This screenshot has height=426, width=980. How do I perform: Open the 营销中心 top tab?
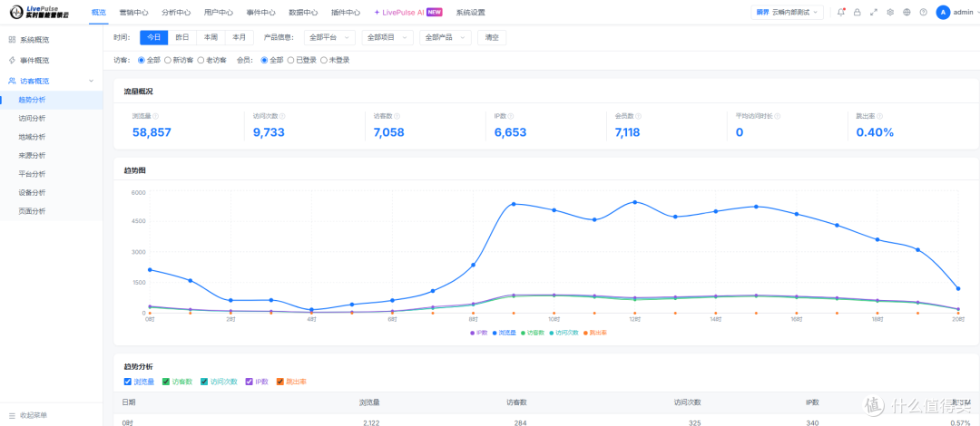pyautogui.click(x=133, y=12)
